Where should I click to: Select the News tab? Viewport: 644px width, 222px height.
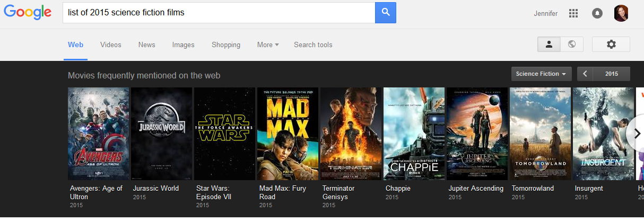(146, 45)
